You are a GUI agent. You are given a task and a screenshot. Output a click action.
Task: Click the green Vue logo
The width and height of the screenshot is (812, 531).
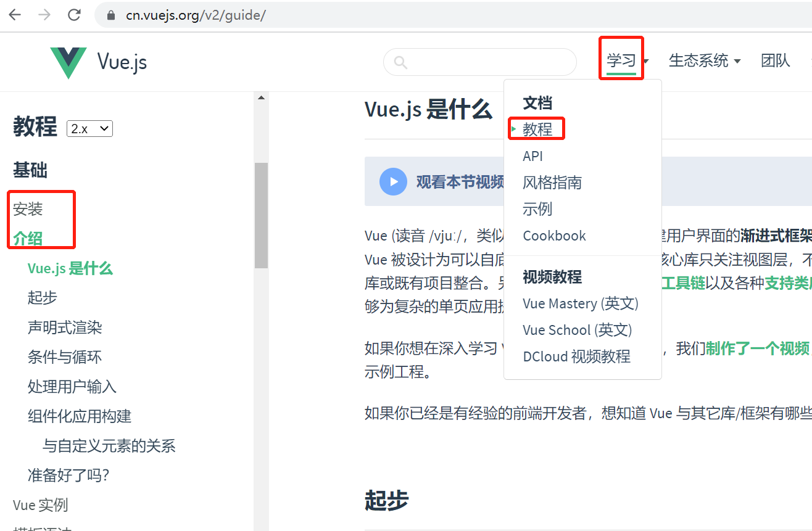coord(68,62)
